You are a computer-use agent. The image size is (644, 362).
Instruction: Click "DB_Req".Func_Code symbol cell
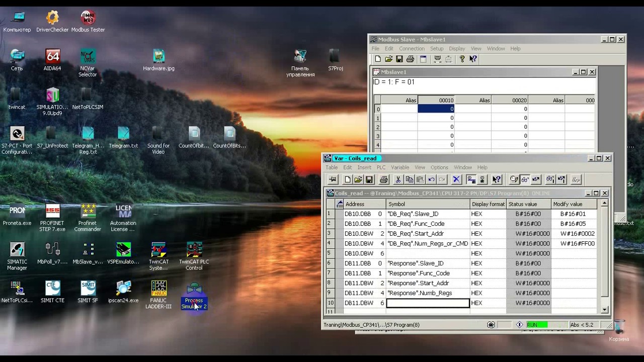point(428,224)
